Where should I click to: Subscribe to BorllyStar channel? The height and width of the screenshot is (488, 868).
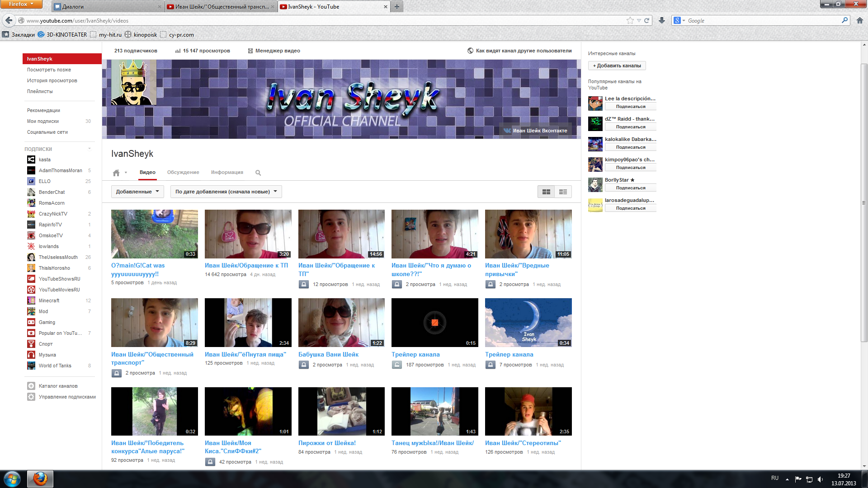(631, 188)
